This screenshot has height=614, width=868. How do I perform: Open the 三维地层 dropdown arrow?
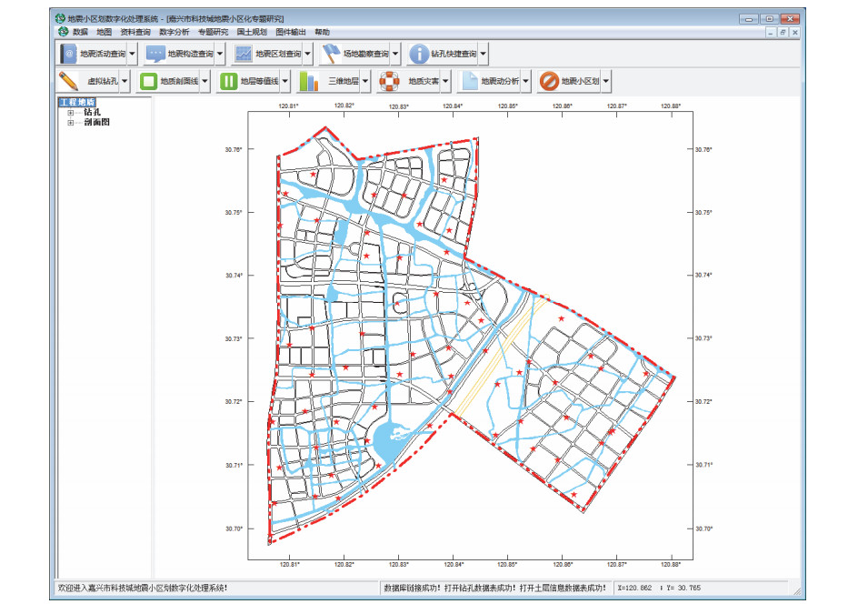click(x=365, y=81)
